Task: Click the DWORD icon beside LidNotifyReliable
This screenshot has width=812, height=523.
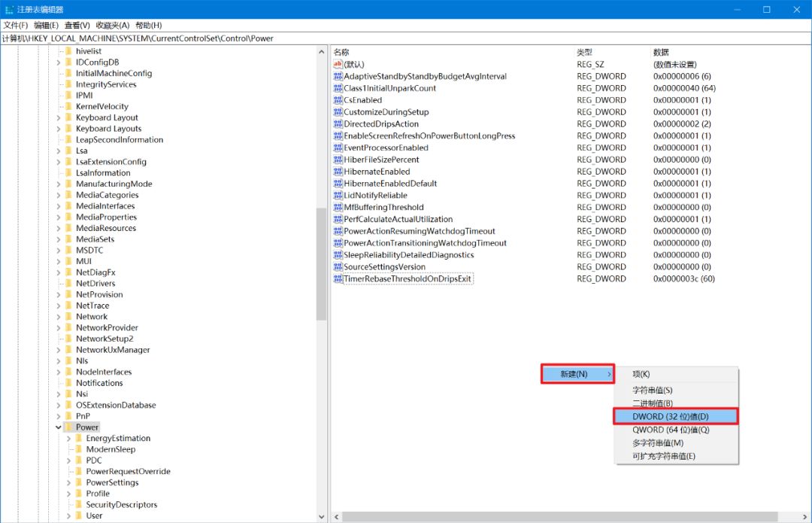Action: 338,196
